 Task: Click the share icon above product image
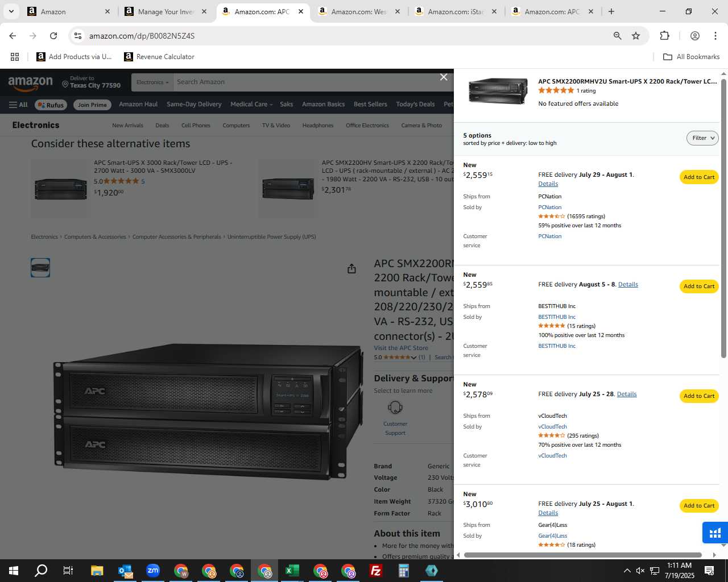coord(351,268)
